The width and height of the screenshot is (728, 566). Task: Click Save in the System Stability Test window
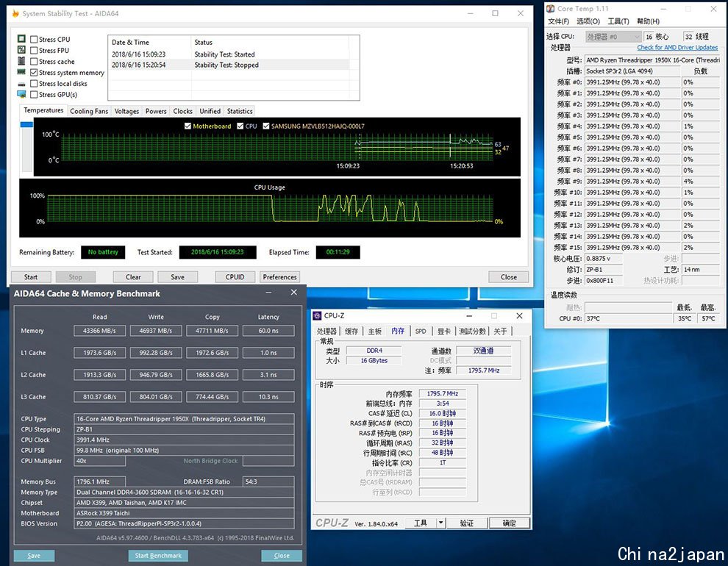click(x=178, y=277)
